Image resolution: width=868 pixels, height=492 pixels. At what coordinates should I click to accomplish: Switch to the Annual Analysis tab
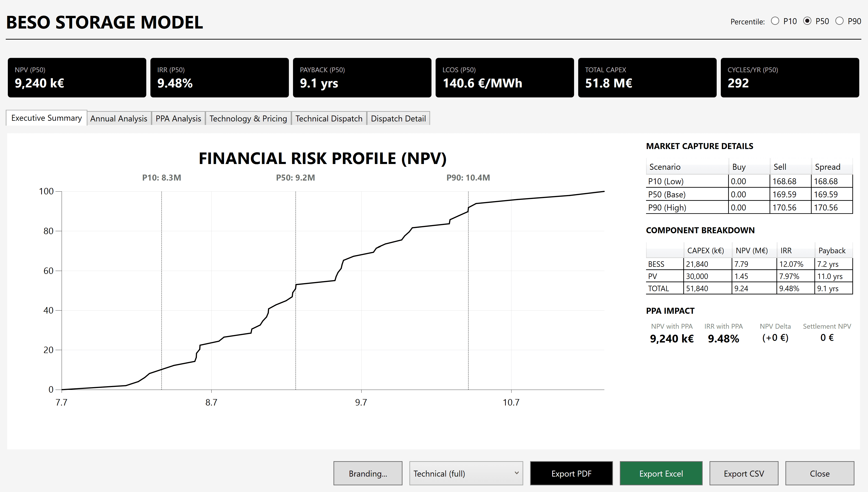click(119, 118)
